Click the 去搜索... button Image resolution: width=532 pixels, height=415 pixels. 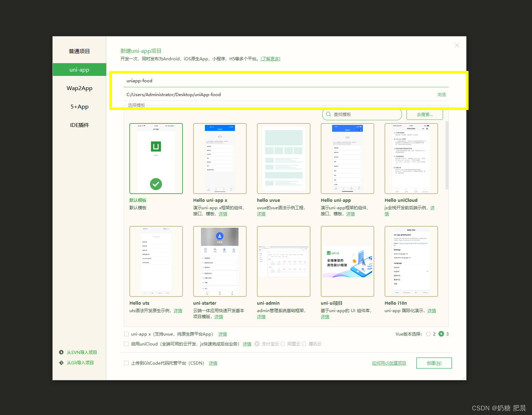tap(425, 115)
